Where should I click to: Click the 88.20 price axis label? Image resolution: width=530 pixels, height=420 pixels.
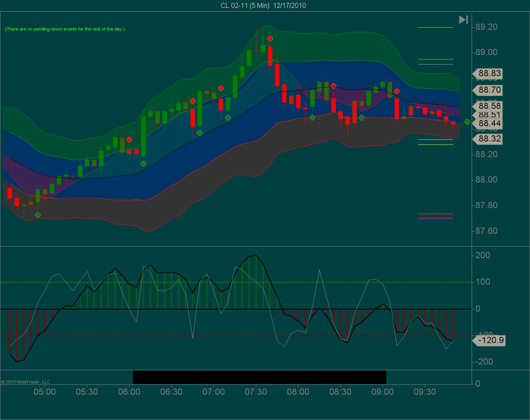point(487,154)
